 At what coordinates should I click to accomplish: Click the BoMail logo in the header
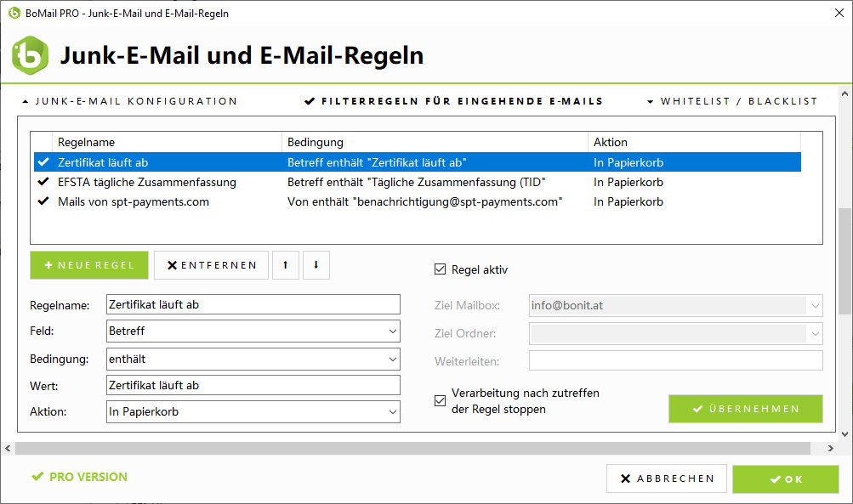coord(30,55)
